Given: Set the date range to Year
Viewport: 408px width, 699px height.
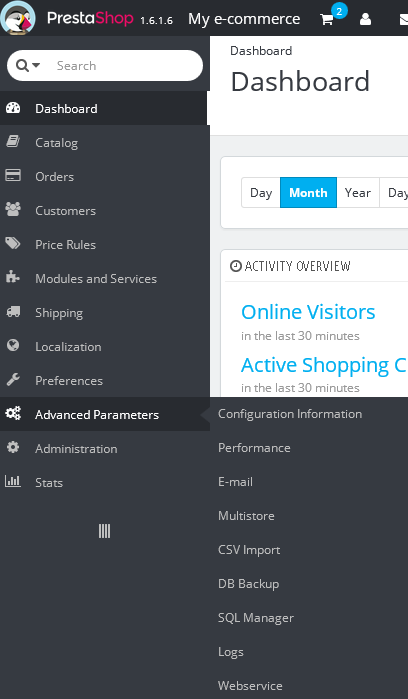Looking at the screenshot, I should tap(358, 193).
